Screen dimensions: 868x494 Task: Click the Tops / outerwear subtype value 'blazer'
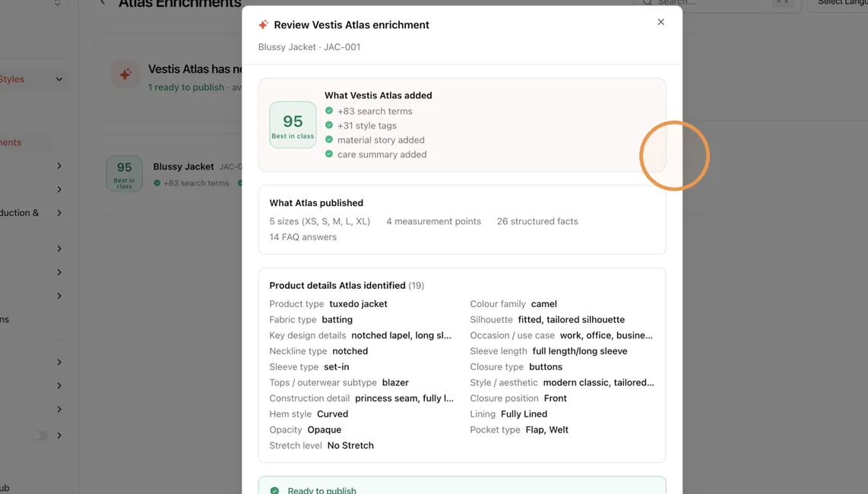395,382
